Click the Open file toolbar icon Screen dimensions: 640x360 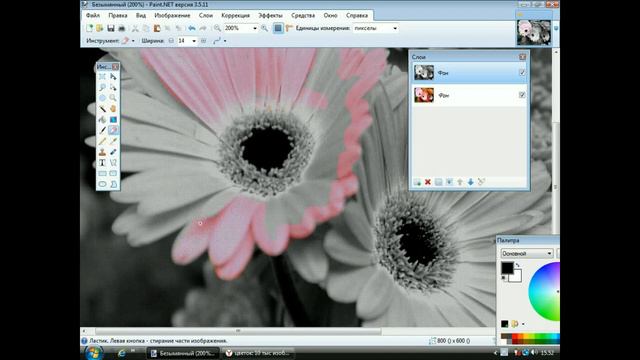pos(100,28)
